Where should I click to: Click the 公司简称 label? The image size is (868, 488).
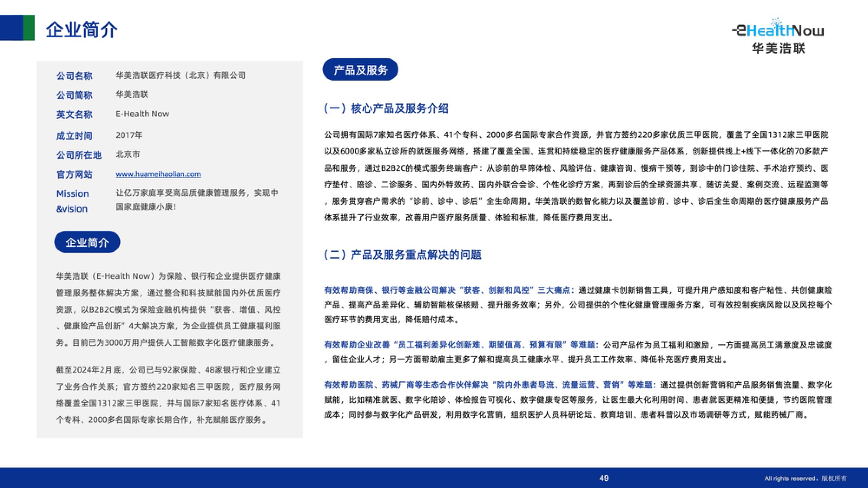(74, 95)
